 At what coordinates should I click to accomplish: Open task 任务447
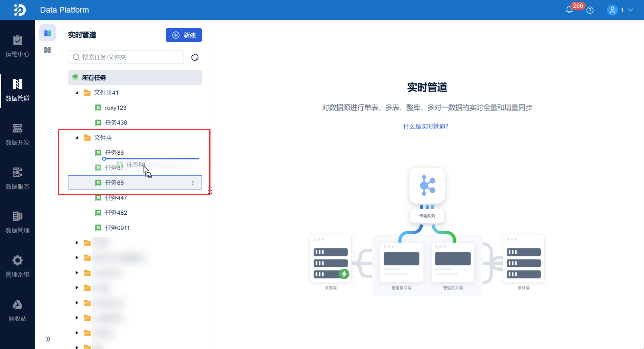(x=116, y=198)
